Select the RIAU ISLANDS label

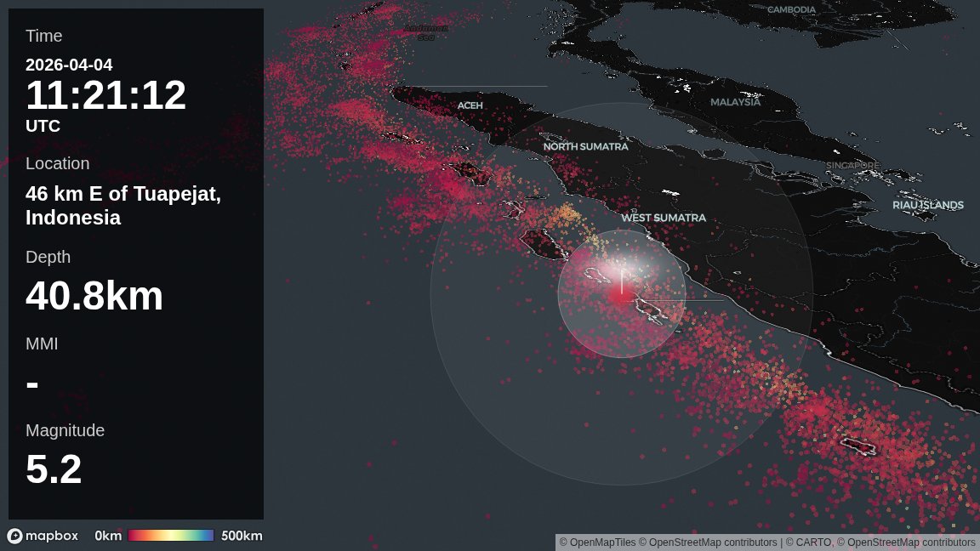[x=927, y=205]
